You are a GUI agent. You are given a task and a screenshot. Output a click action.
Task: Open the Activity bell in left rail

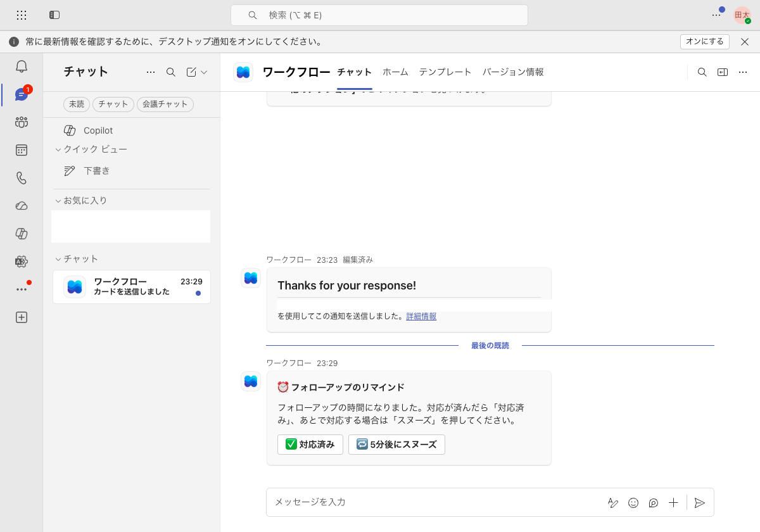pos(22,66)
